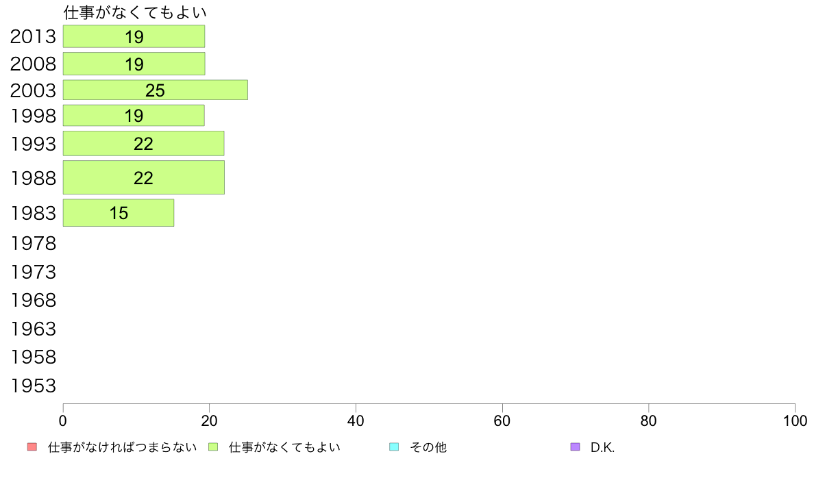Click the 1968 year label

pos(33,301)
